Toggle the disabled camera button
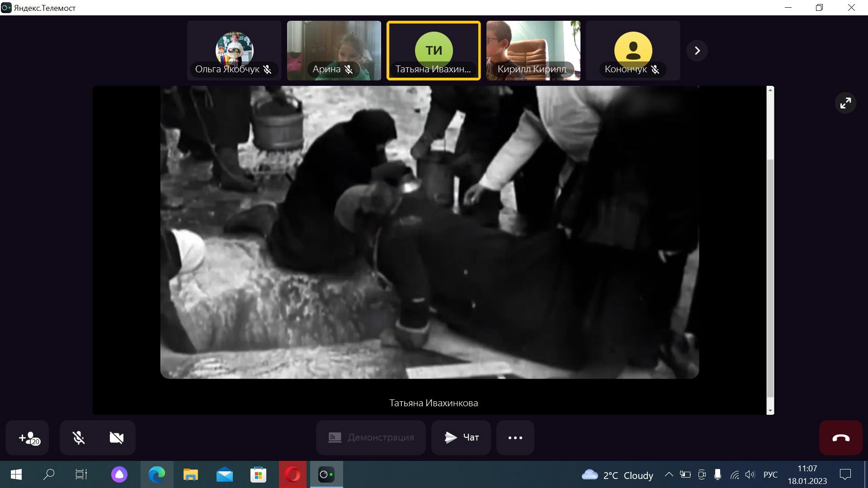Screen dimensions: 868x488 tap(116, 437)
